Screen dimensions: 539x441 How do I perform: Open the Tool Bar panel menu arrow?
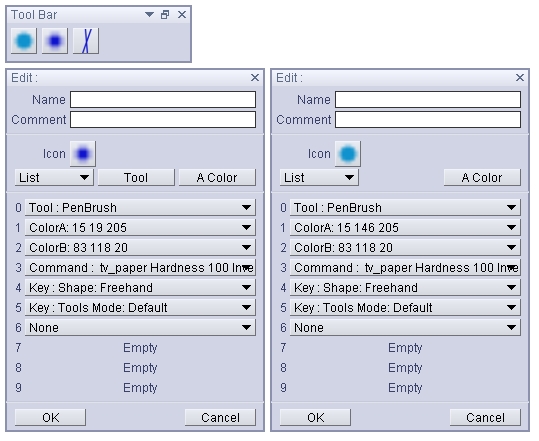tap(149, 14)
